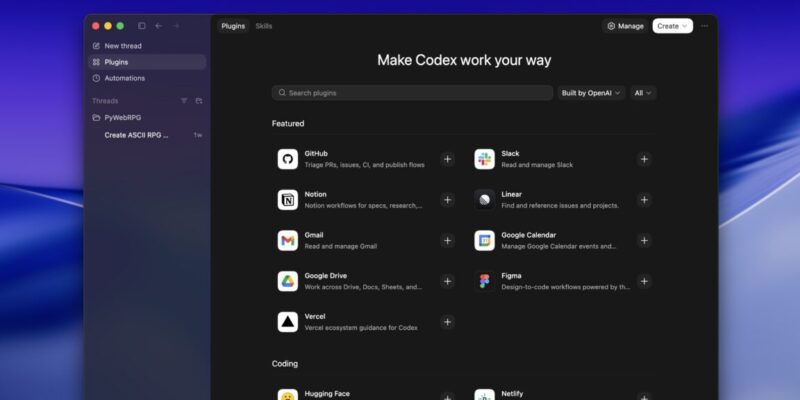
Task: Add the GitHub plugin with plus button
Action: 447,159
